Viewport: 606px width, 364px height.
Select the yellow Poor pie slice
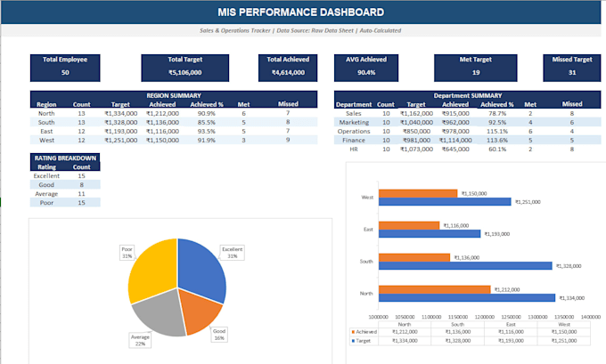152,271
